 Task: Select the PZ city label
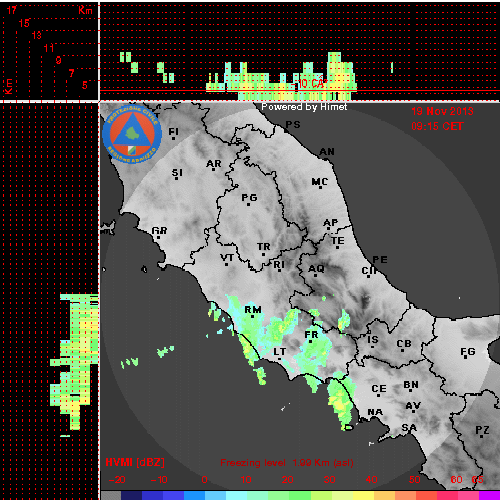[x=482, y=430]
